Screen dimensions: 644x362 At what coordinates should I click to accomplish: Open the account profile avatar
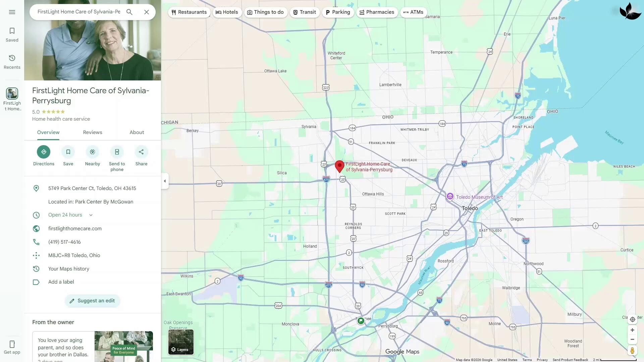[x=631, y=11]
